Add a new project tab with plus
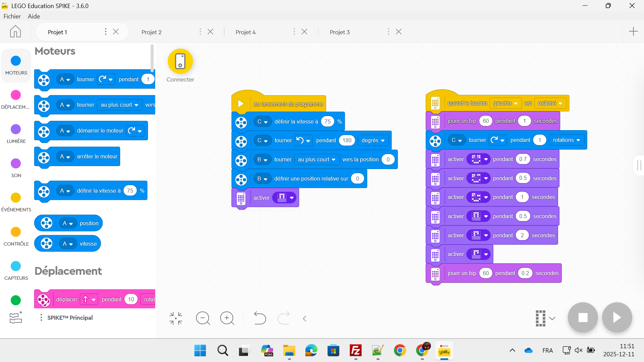 coord(633,32)
